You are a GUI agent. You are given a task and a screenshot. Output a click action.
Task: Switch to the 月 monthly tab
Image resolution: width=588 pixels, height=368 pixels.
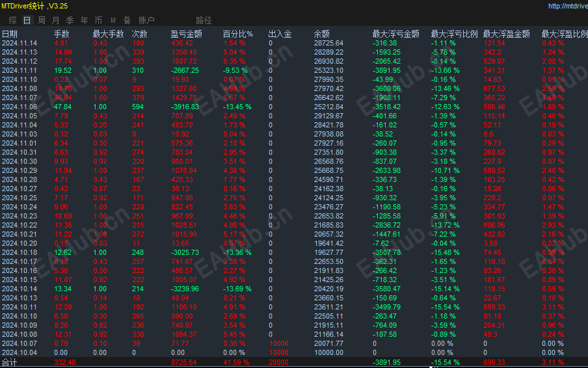click(x=56, y=20)
